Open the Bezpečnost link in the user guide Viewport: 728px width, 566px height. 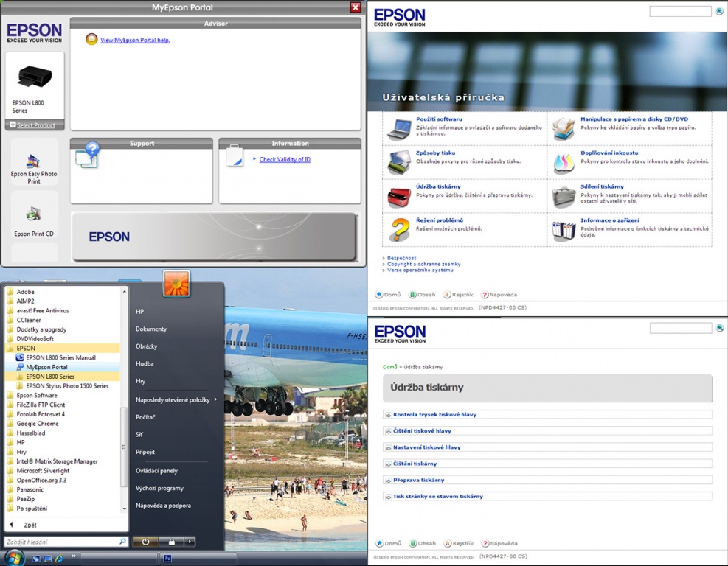click(x=401, y=258)
